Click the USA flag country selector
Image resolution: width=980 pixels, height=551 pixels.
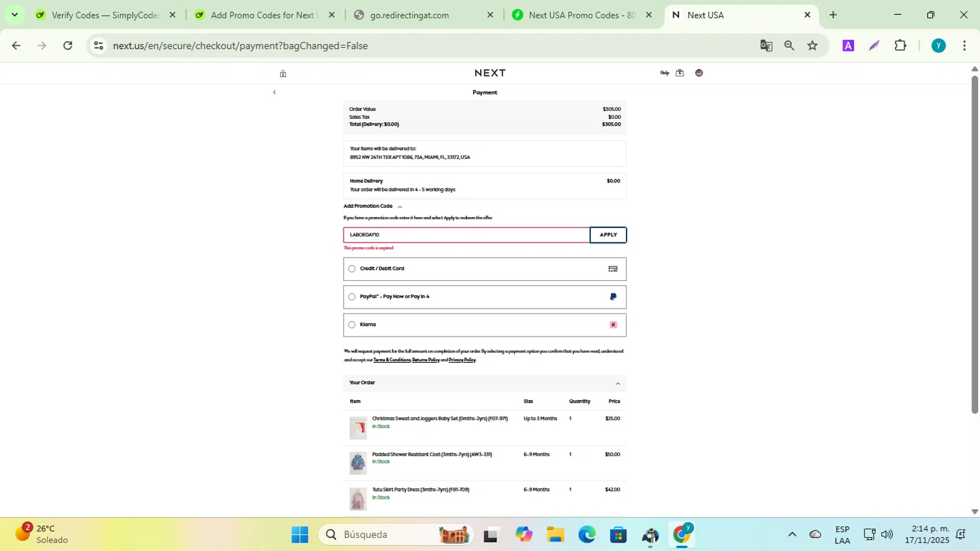point(699,73)
